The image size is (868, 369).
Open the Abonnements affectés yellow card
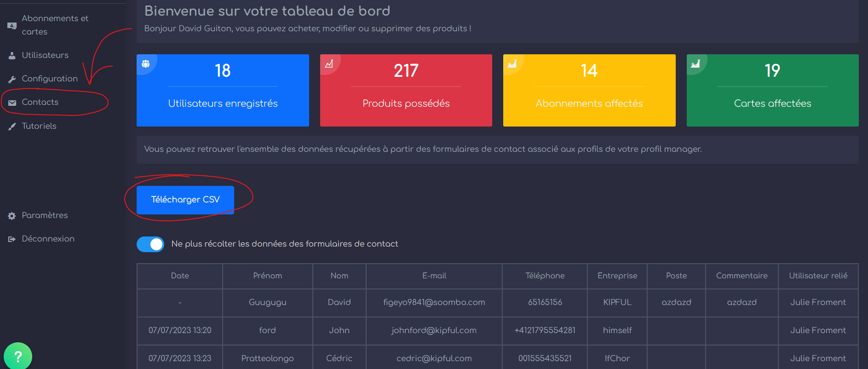click(589, 90)
